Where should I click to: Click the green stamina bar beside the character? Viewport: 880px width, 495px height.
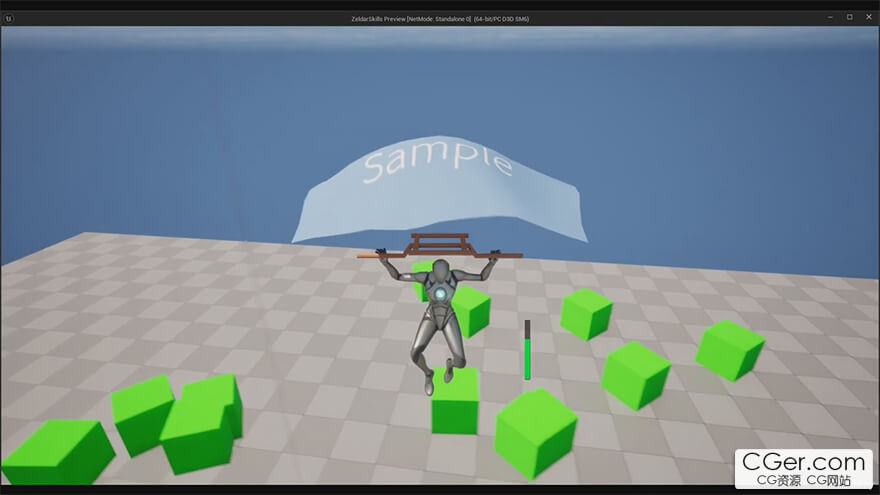pyautogui.click(x=528, y=350)
